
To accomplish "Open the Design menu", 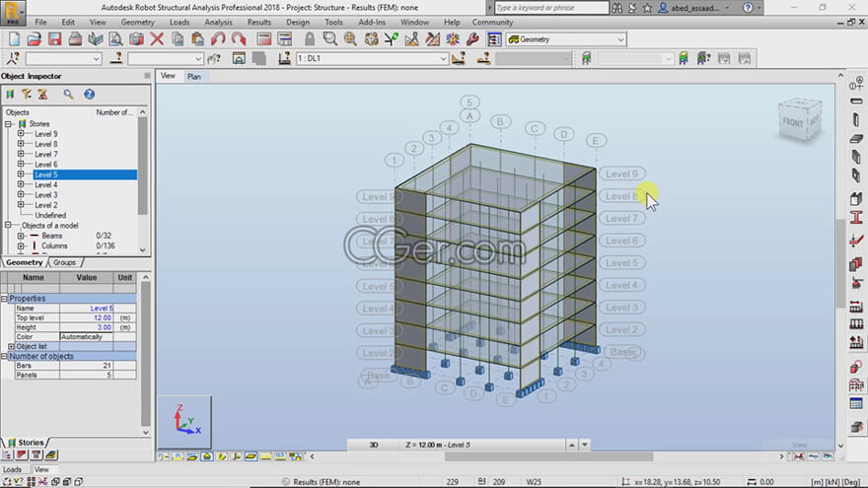I will 298,22.
